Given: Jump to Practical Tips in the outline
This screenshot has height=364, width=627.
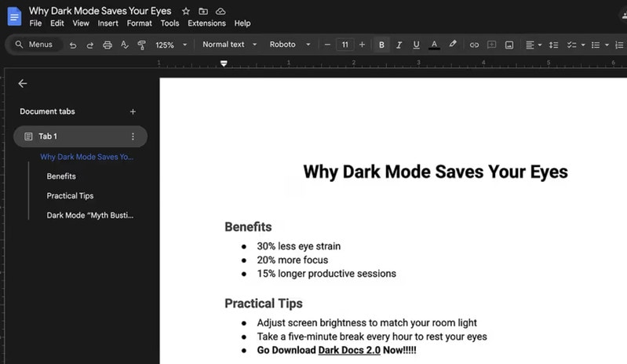Looking at the screenshot, I should (70, 195).
